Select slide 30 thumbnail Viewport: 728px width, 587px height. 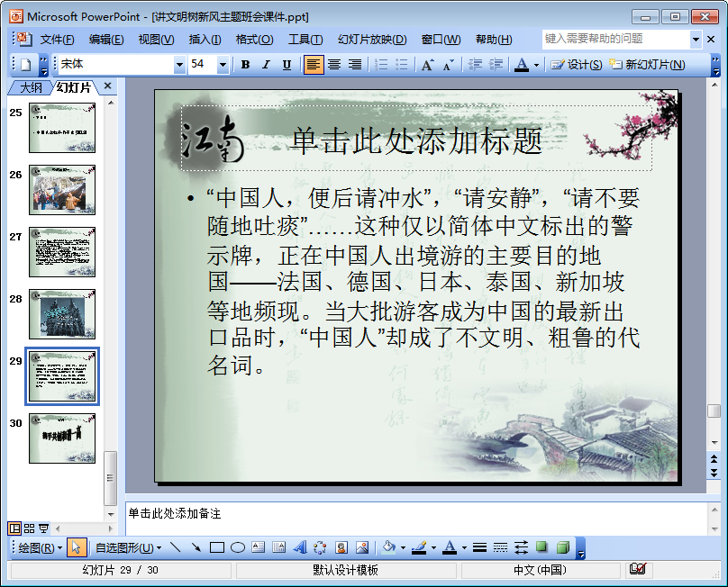click(62, 438)
